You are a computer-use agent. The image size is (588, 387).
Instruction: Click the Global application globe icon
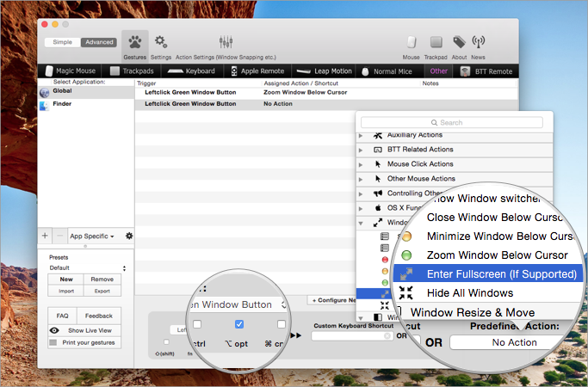44,93
